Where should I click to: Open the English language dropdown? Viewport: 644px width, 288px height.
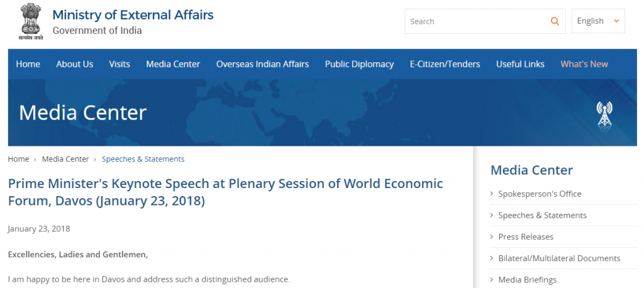(597, 21)
